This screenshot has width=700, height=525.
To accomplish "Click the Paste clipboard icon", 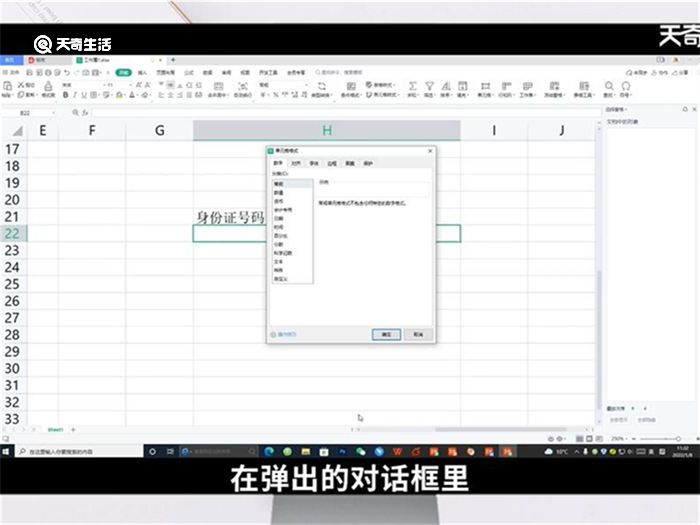I will [8, 86].
